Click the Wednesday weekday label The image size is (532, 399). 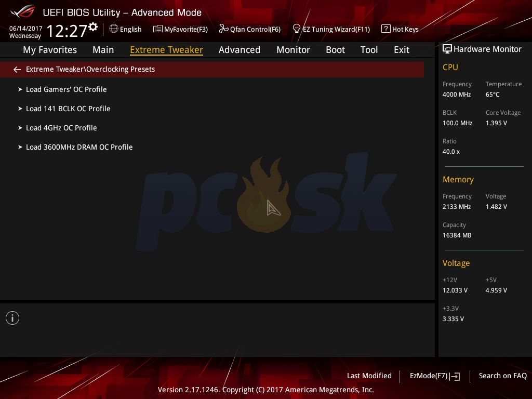click(25, 36)
